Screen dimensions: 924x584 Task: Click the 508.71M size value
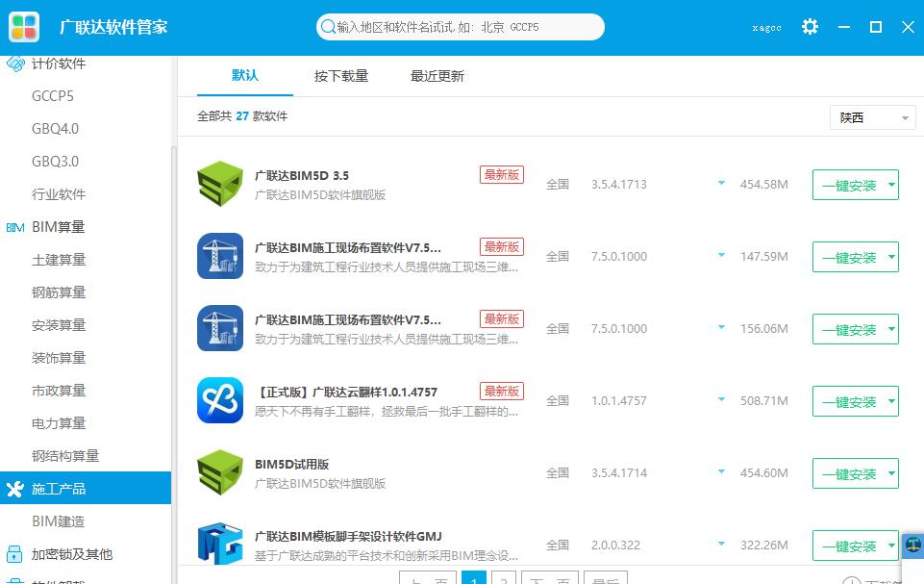click(x=764, y=401)
